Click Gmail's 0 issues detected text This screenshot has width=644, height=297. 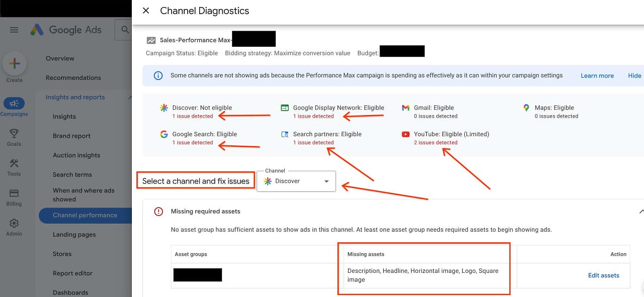436,116
